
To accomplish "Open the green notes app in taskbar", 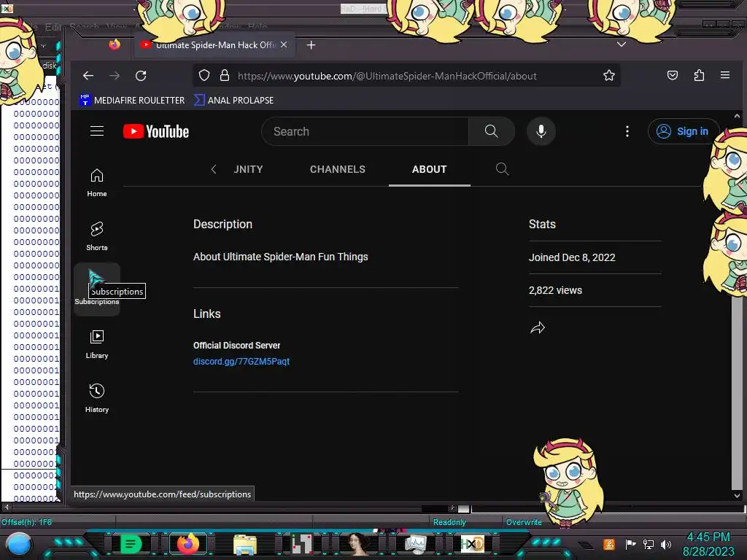I will pos(131,544).
